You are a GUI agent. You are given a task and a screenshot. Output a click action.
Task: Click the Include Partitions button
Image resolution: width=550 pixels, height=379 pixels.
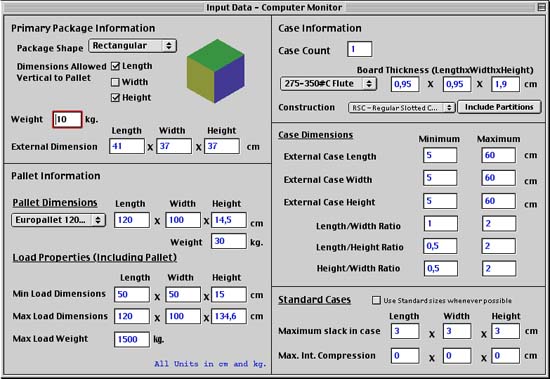point(499,107)
